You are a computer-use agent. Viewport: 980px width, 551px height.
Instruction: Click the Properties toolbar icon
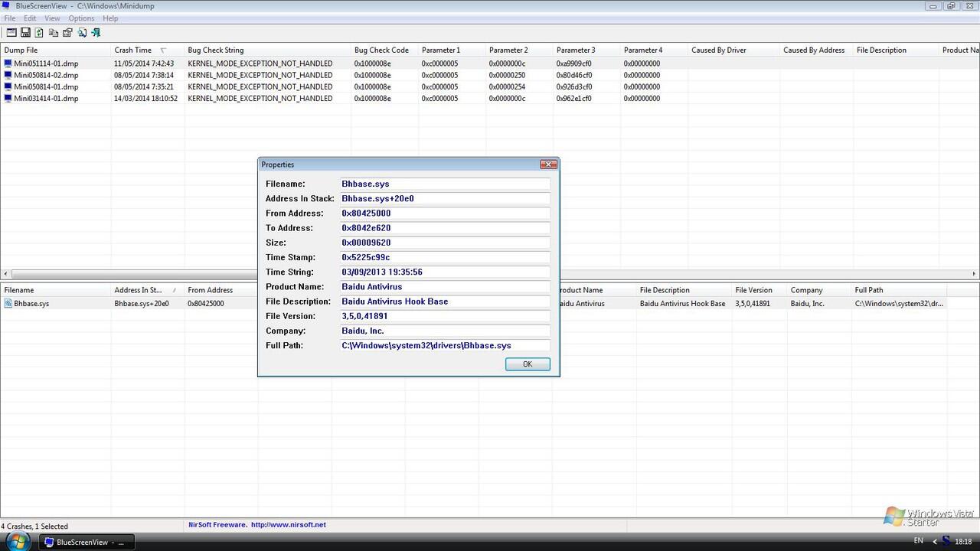point(67,32)
